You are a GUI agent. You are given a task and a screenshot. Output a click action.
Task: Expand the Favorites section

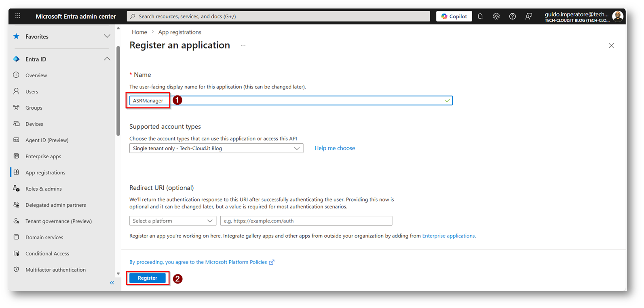coord(107,36)
